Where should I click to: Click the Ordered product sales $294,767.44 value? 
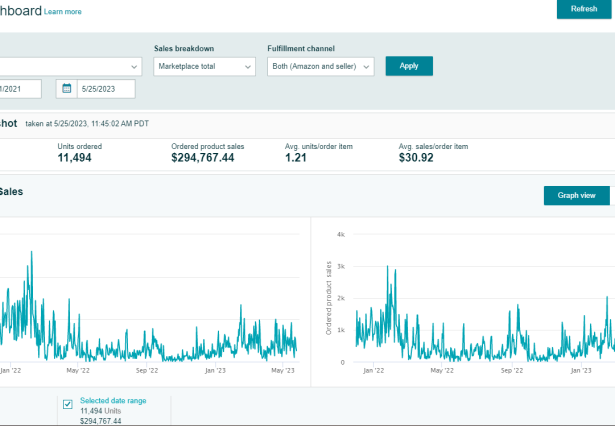coord(203,158)
